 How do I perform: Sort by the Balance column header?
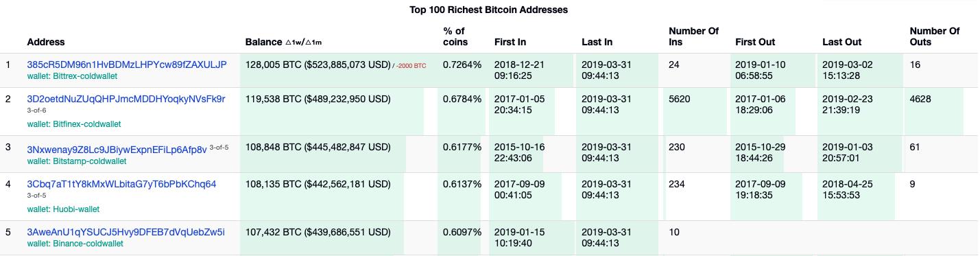coord(263,42)
